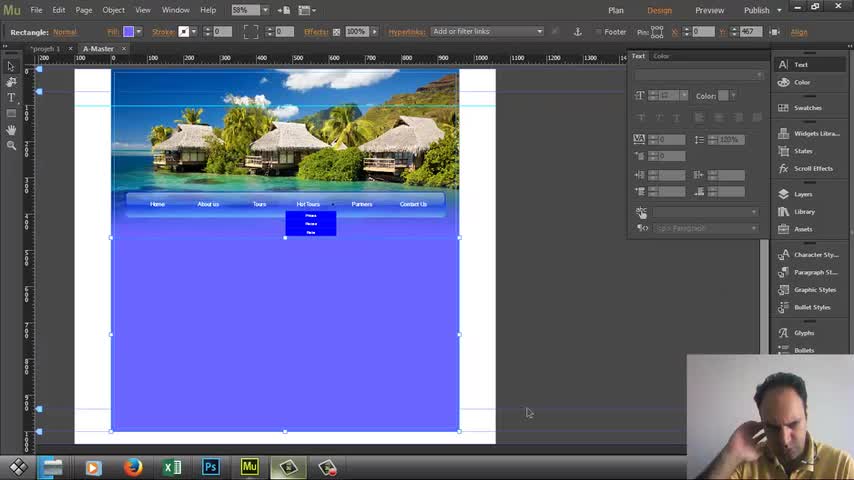Click the Y position input field
This screenshot has width=854, height=480.
point(750,32)
